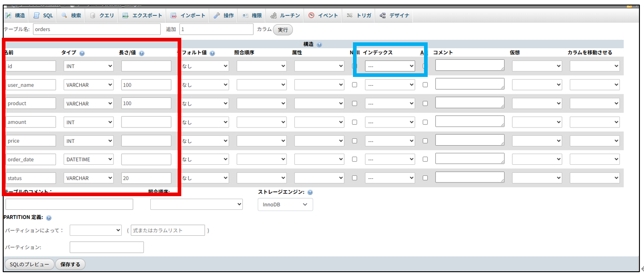Open the VARCHAR type dropdown for user_name
This screenshot has width=644, height=274.
click(88, 85)
